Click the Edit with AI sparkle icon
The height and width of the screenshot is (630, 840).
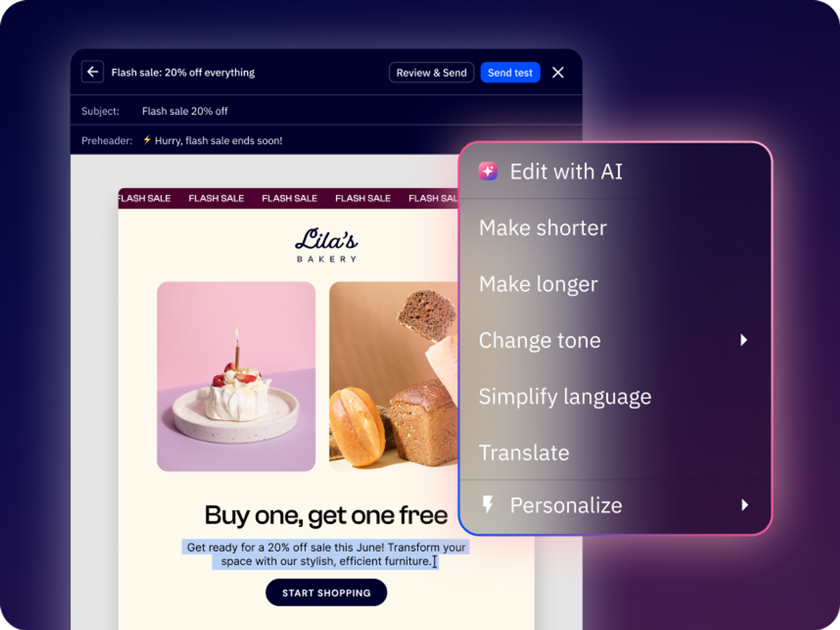(x=488, y=171)
